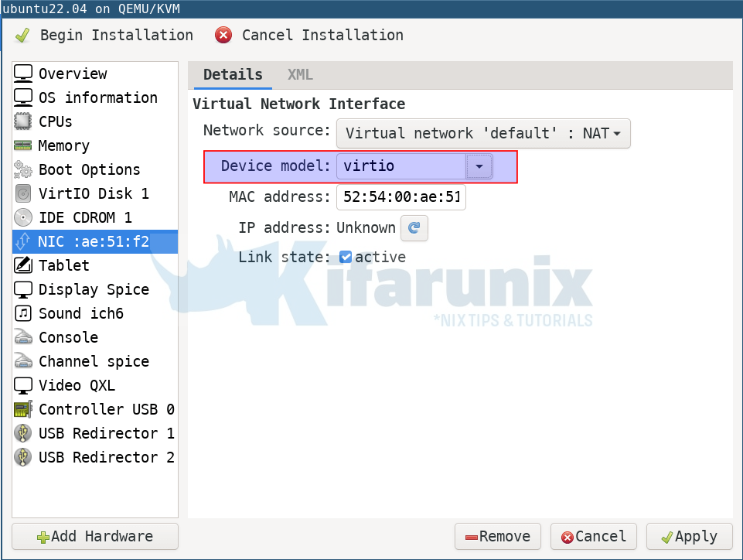Click the Apply button
This screenshot has width=743, height=560.
[689, 536]
